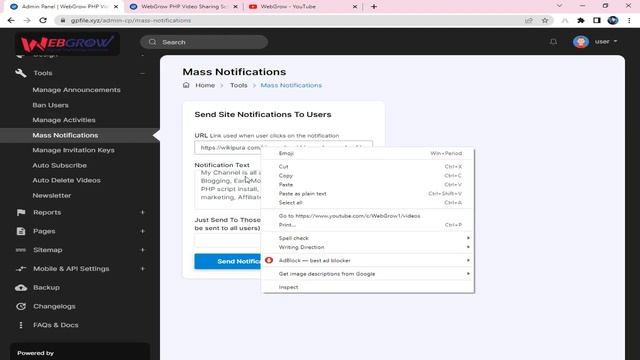
Task: Open Chrome profile avatar
Action: point(613,20)
